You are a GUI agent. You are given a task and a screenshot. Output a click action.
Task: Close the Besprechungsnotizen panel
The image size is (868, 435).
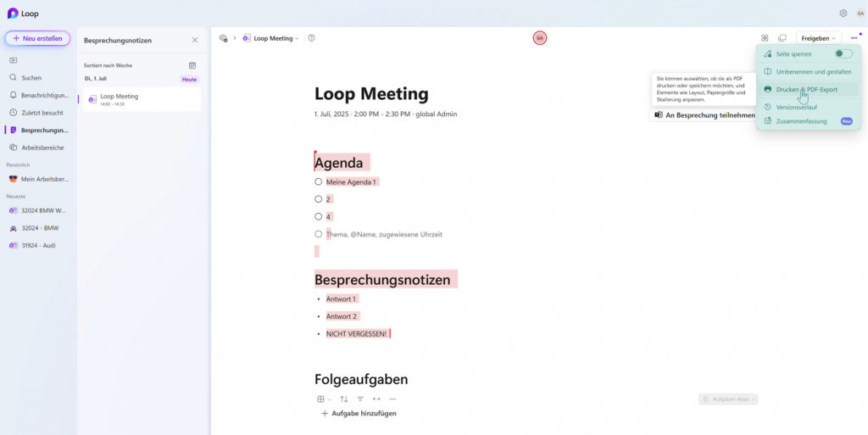click(195, 40)
